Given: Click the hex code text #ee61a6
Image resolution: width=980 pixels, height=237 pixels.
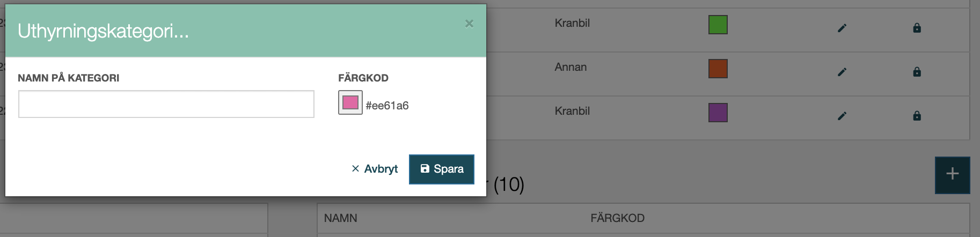Looking at the screenshot, I should pyautogui.click(x=387, y=106).
